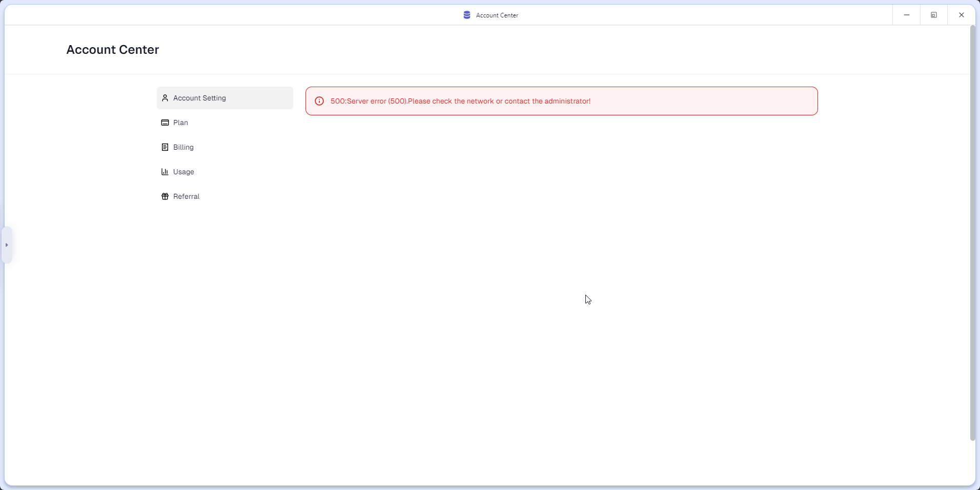
Task: Click the app logo in the title bar
Action: click(x=467, y=15)
